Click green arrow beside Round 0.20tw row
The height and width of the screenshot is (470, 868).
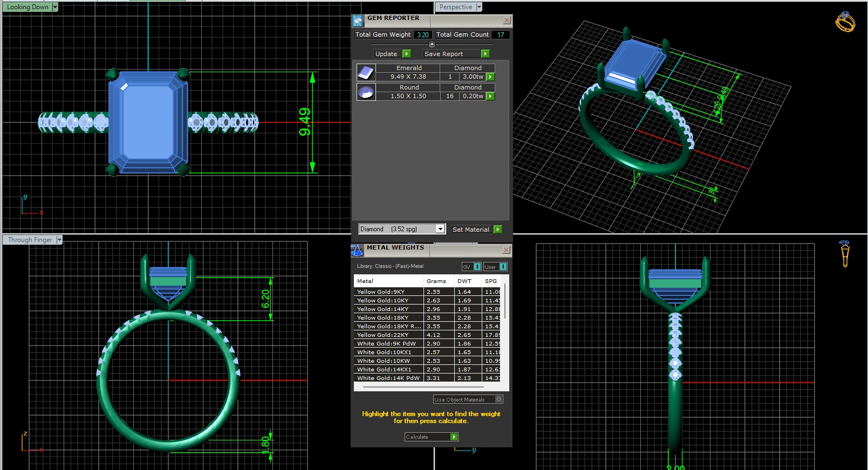[x=490, y=96]
